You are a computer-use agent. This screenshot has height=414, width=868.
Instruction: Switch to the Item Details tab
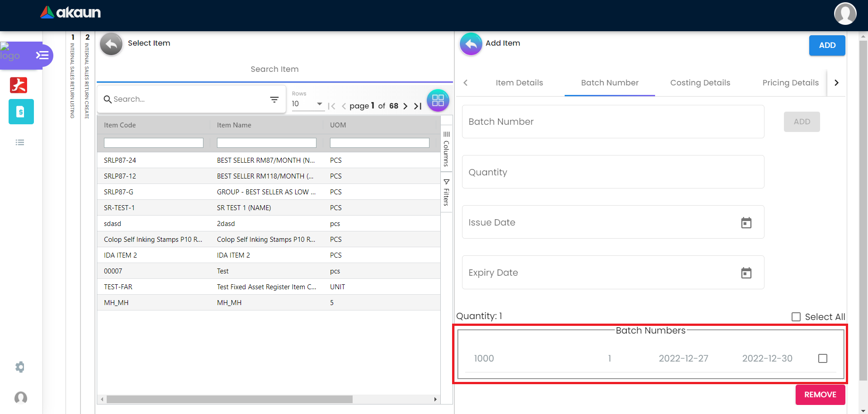pos(519,83)
